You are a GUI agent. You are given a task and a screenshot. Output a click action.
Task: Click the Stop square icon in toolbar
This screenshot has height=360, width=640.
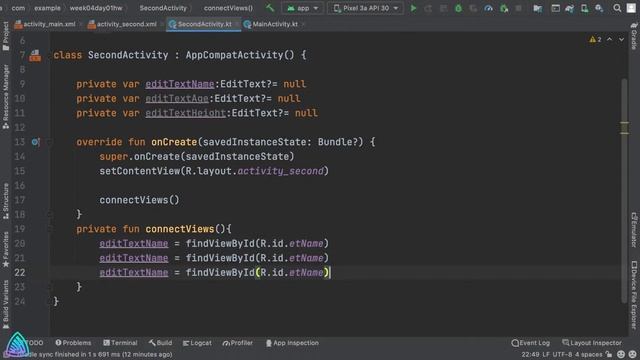(518, 8)
